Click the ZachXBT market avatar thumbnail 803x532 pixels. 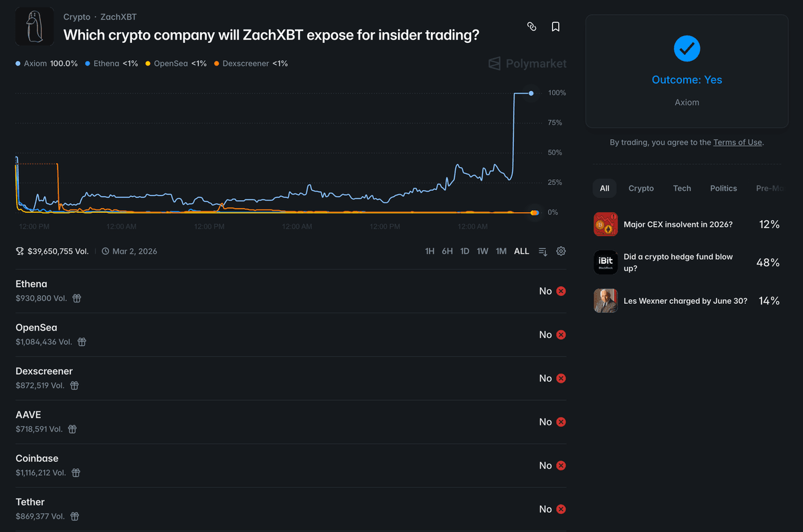(34, 26)
